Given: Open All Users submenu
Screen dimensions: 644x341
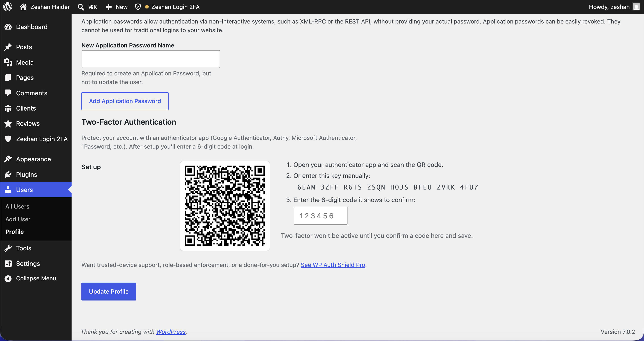Looking at the screenshot, I should click(x=17, y=206).
